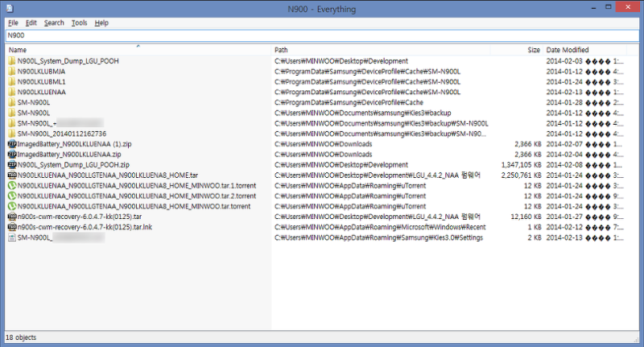The image size is (644, 347).
Task: Click the search box containing N900
Action: coord(322,35)
